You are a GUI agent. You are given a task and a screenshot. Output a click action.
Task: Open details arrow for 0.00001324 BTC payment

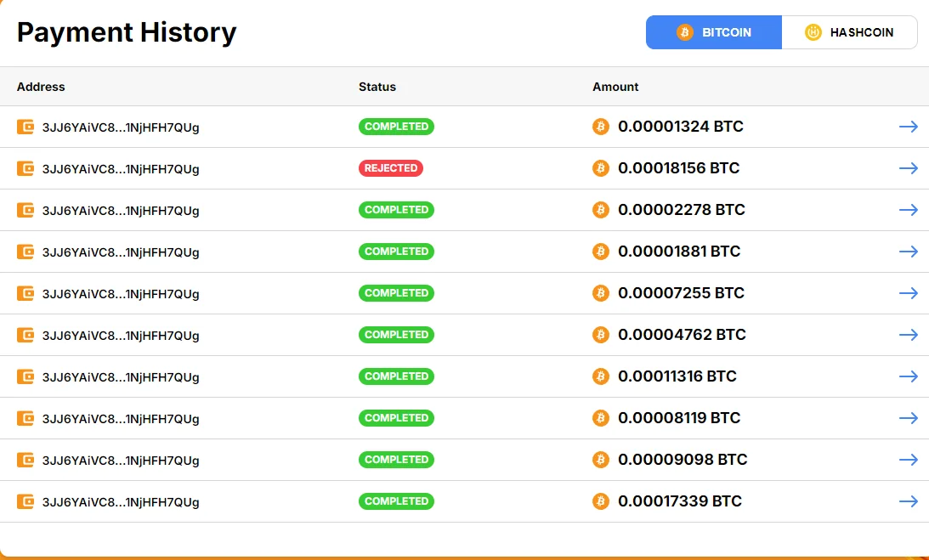click(909, 127)
